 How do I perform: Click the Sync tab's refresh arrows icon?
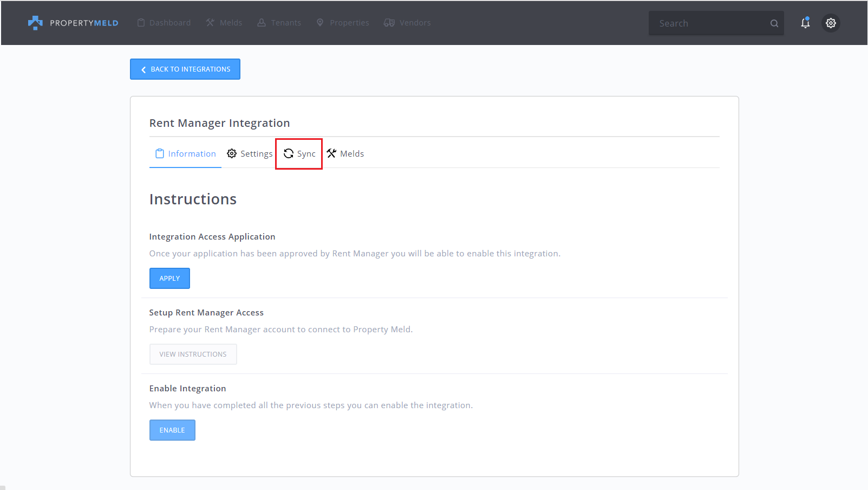pyautogui.click(x=289, y=154)
